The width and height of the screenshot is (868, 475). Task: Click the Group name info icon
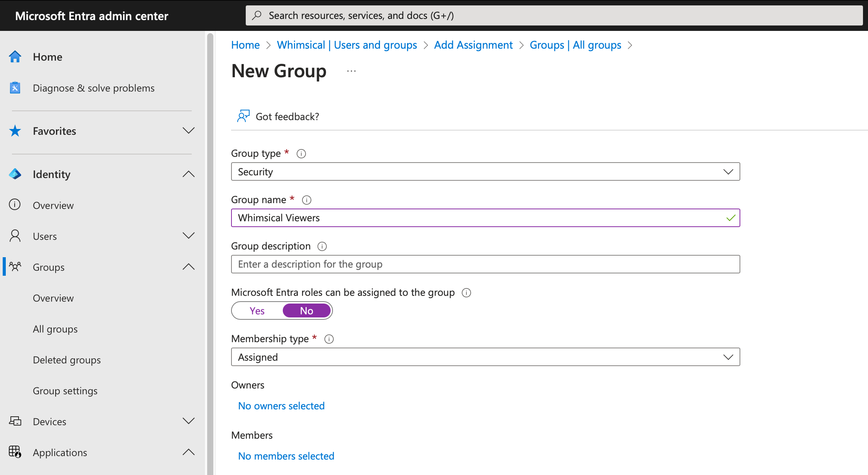pos(307,200)
